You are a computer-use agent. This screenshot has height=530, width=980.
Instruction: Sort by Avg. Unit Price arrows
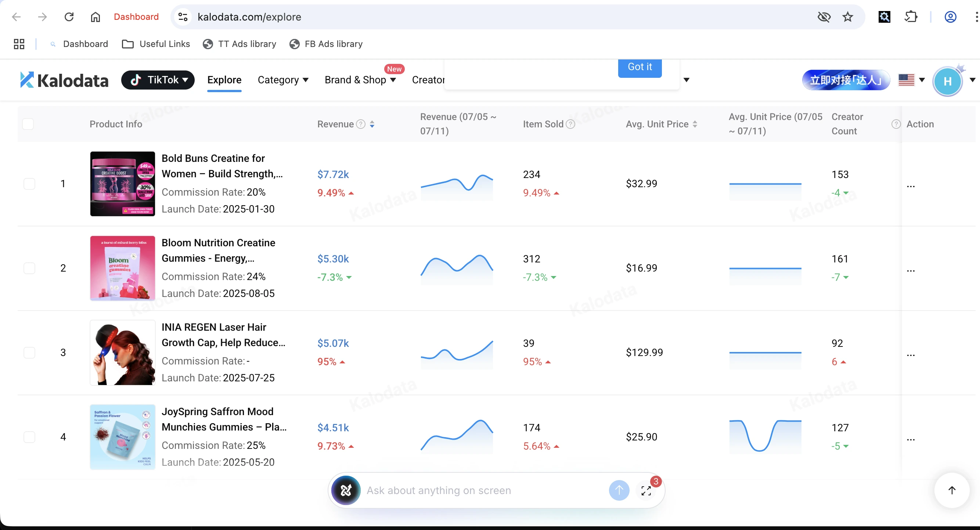click(695, 124)
